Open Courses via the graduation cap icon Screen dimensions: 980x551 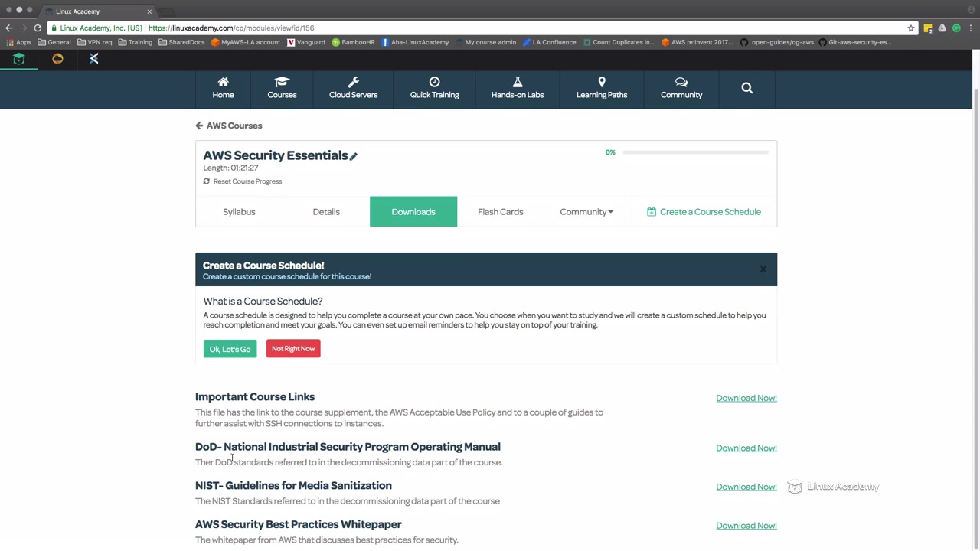(282, 82)
